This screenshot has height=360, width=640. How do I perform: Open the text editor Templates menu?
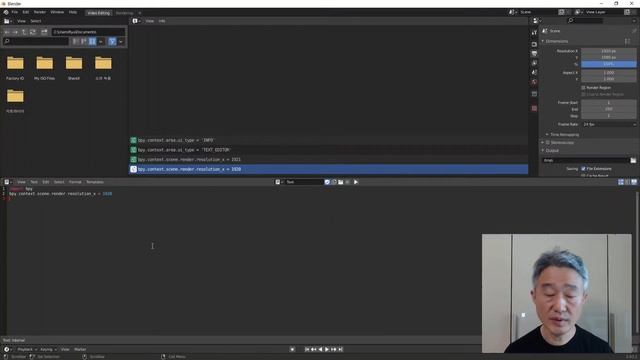tap(95, 182)
